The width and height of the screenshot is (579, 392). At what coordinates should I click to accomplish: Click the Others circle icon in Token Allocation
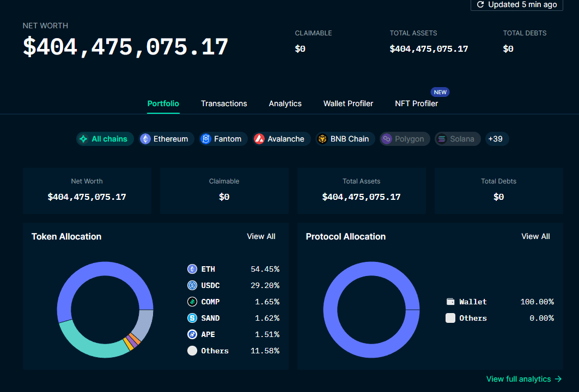[x=192, y=351]
